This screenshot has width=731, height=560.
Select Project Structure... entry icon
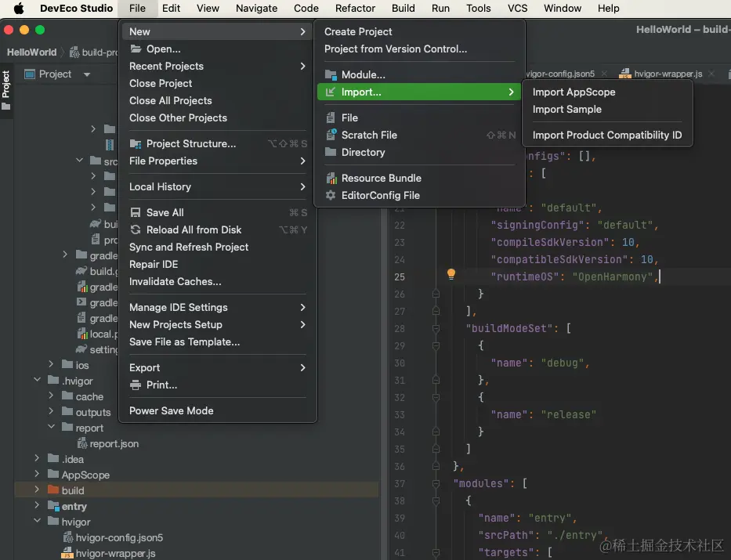tap(136, 143)
